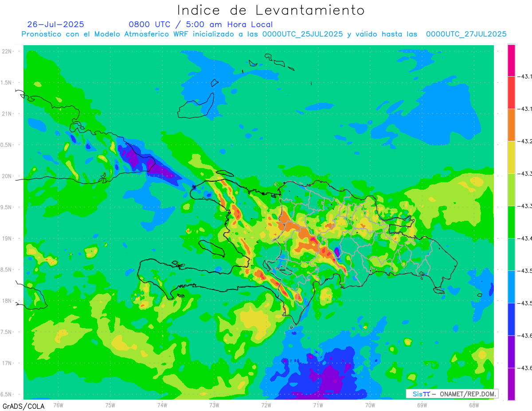Click the '-43.2' color bar value
The height and width of the screenshot is (411, 532).
525,141
